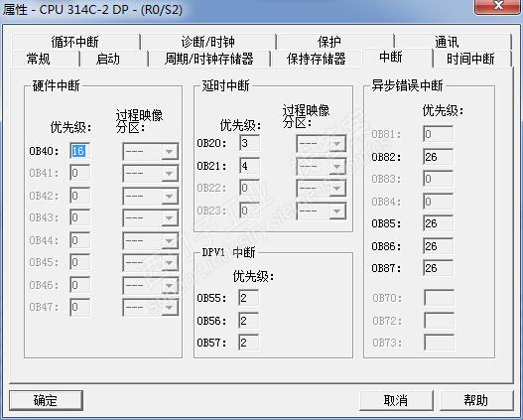The image size is (523, 420).
Task: Click the OB47 priority field
Action: point(80,307)
